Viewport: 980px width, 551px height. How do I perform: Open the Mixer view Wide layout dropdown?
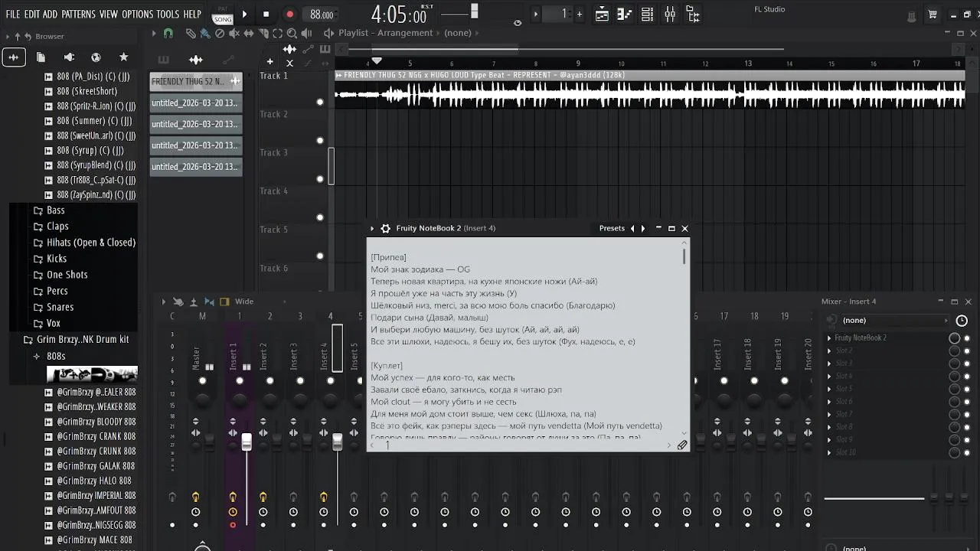[260, 302]
